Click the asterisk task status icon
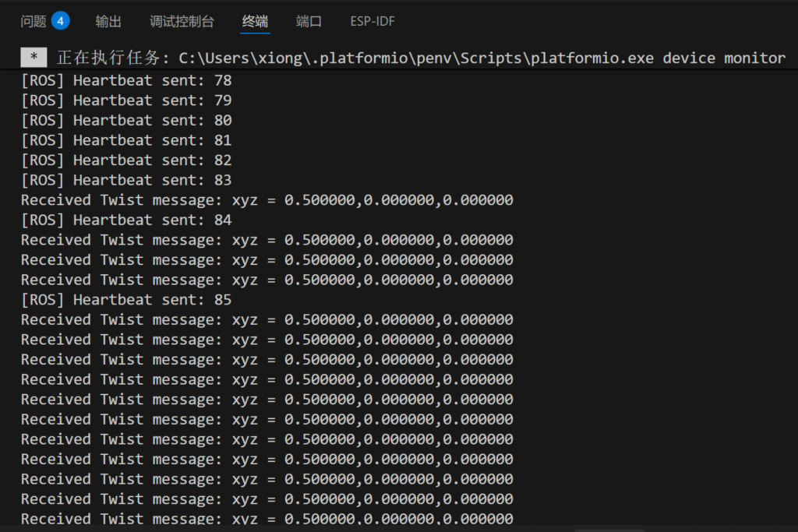This screenshot has width=798, height=532. click(34, 58)
